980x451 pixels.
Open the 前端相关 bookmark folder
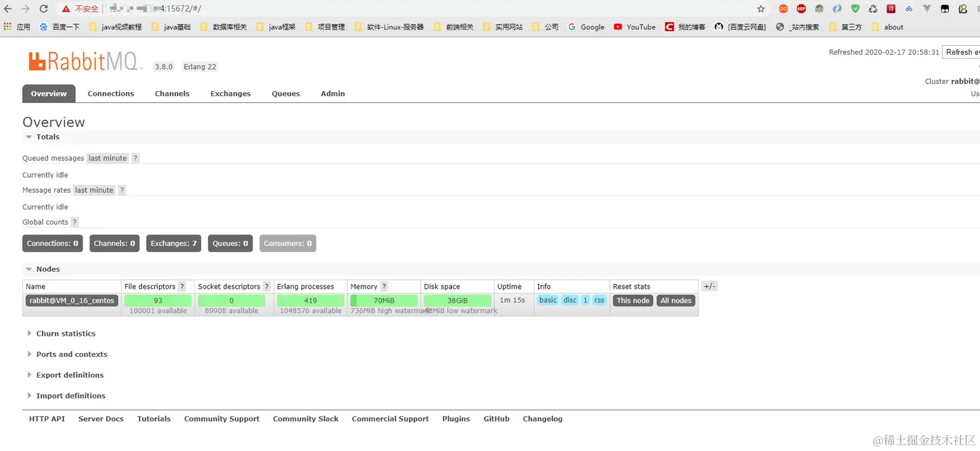click(453, 27)
